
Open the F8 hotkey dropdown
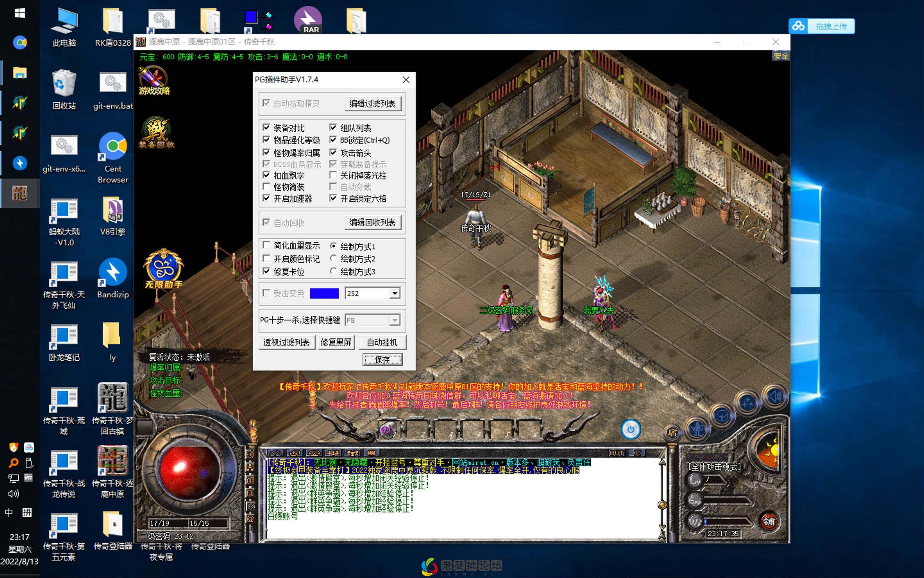(x=395, y=320)
